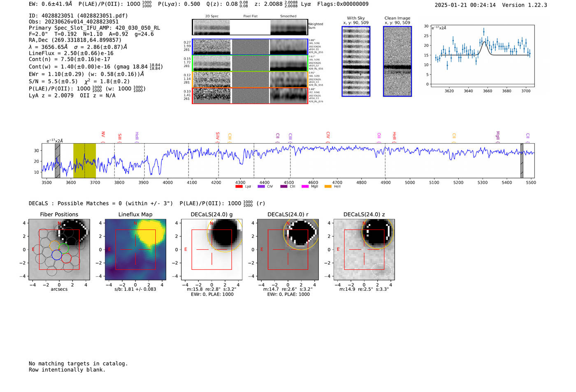Click the Fiber Positions cutout image
Screen dimensions: 576x392
tap(59, 249)
